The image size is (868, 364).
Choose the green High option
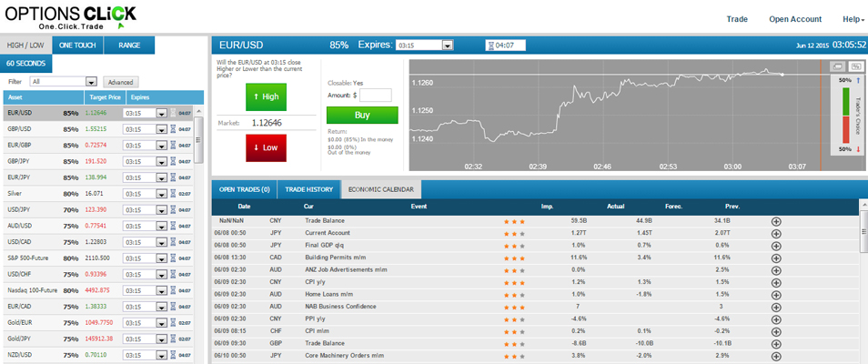pos(271,96)
